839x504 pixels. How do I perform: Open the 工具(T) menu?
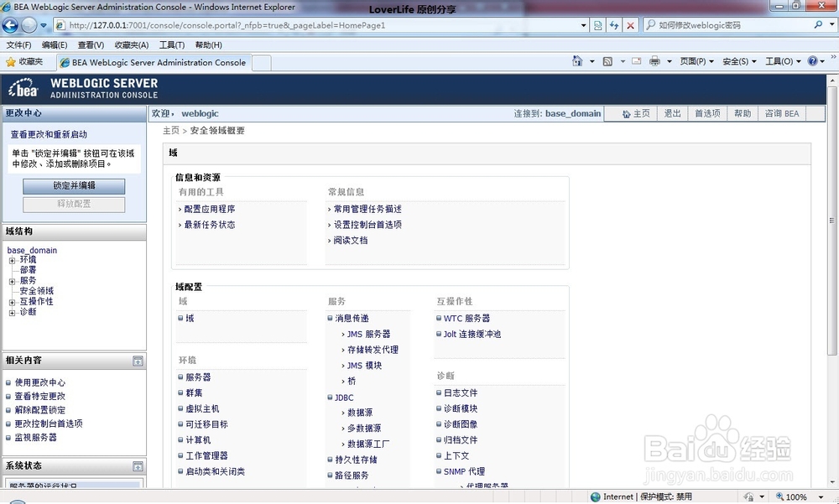point(171,44)
